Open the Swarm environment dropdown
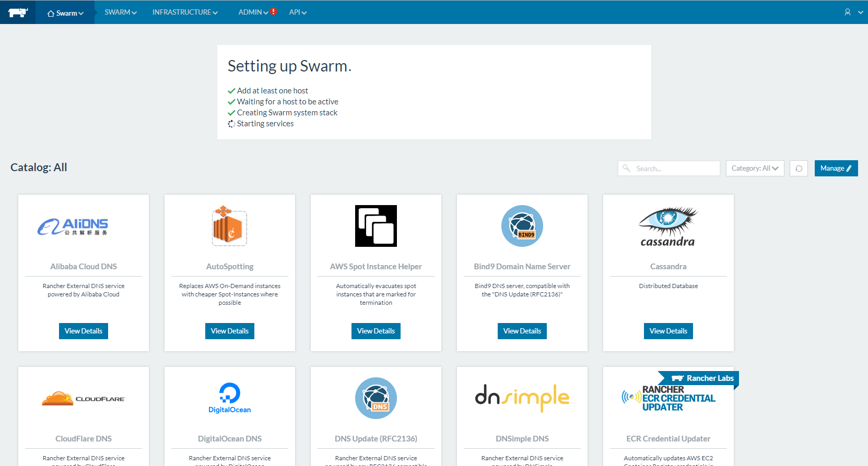The image size is (868, 466). point(65,13)
